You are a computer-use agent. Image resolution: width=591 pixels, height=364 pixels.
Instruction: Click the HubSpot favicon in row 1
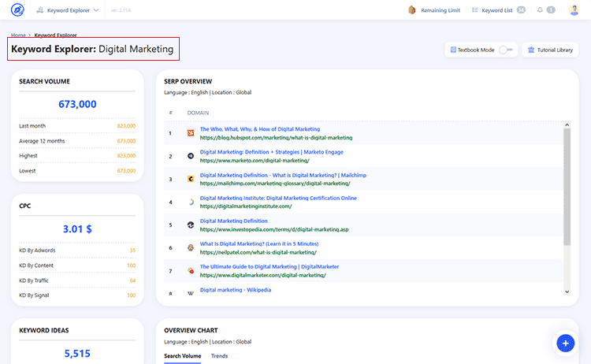pyautogui.click(x=191, y=133)
